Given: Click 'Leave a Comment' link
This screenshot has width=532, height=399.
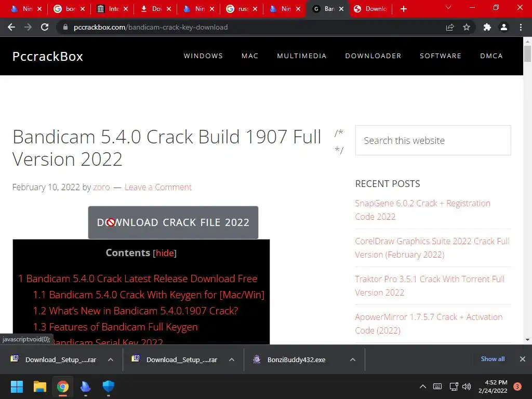Looking at the screenshot, I should point(158,187).
